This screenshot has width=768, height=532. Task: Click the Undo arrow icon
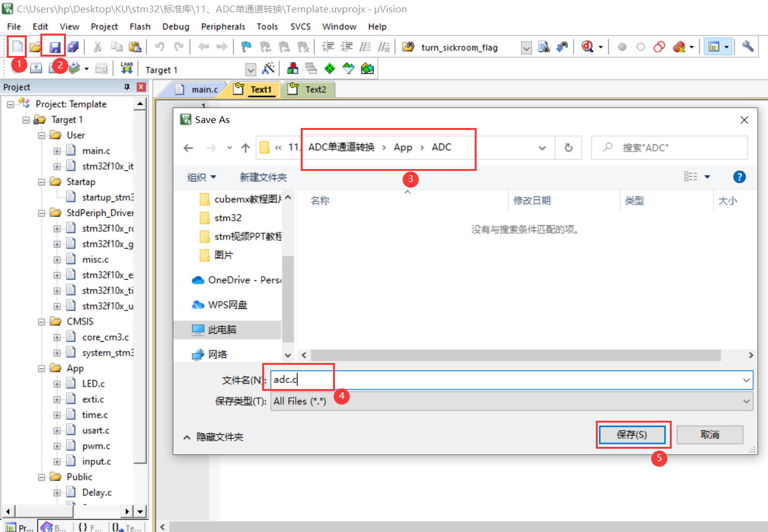(160, 47)
